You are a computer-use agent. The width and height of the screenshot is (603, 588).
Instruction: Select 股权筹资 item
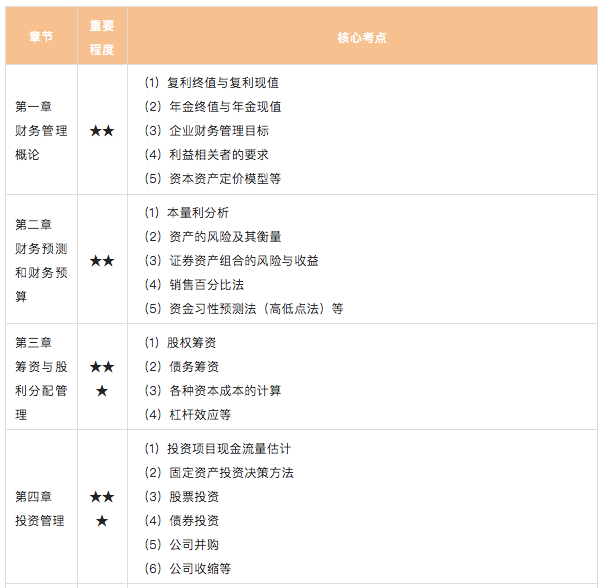(180, 343)
